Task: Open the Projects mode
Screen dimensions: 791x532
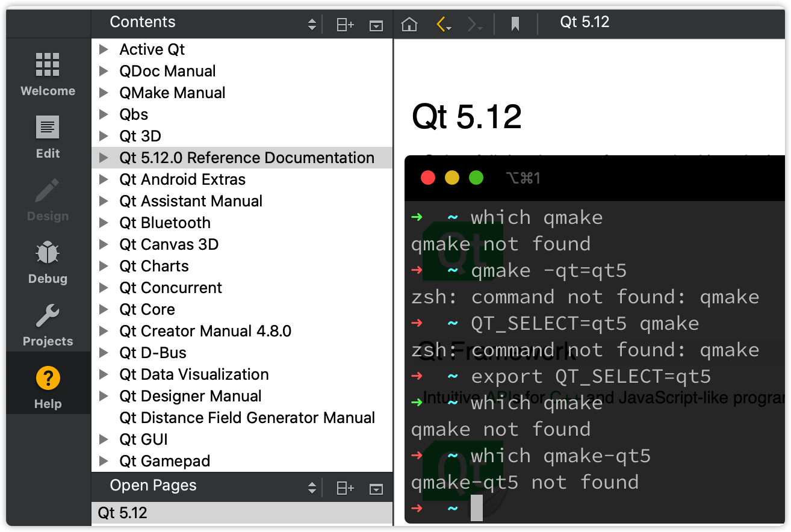Action: point(48,325)
